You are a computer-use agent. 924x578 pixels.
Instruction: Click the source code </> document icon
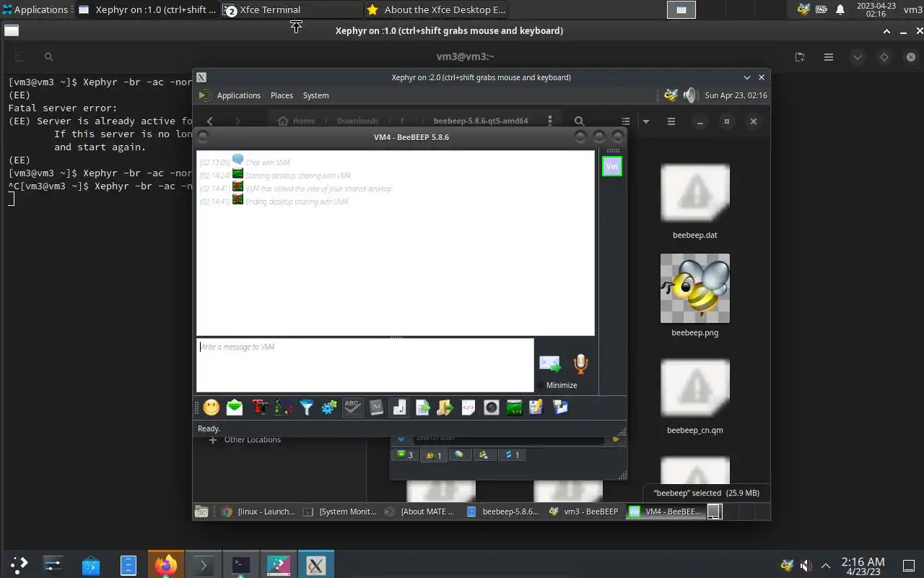pyautogui.click(x=468, y=407)
